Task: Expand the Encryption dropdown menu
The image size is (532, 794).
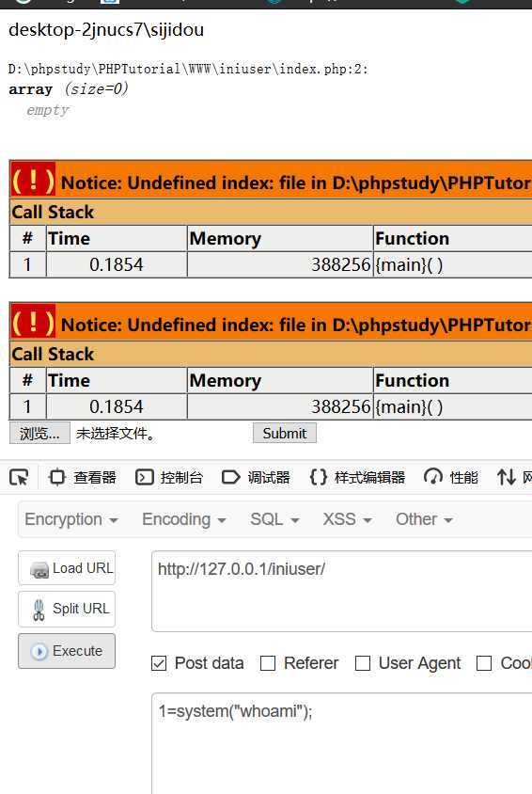Action: 71,519
